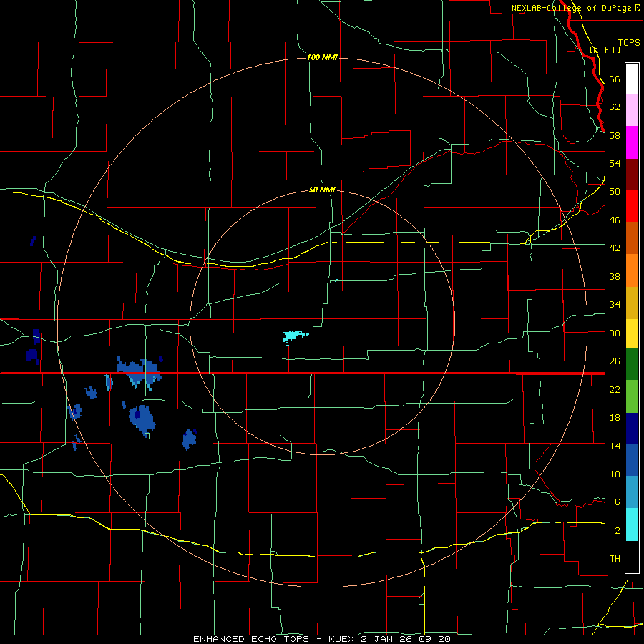The image size is (644, 644).
Task: Click the dark green legend color band
Action: tap(632, 364)
